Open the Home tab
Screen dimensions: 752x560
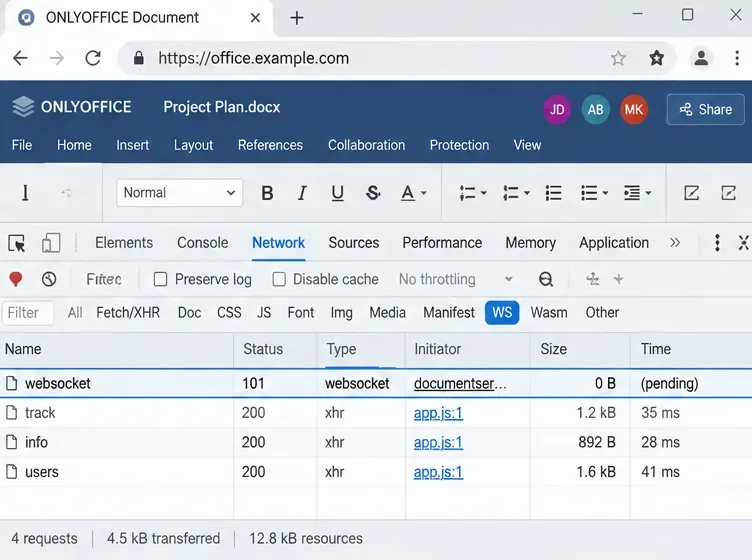point(74,145)
